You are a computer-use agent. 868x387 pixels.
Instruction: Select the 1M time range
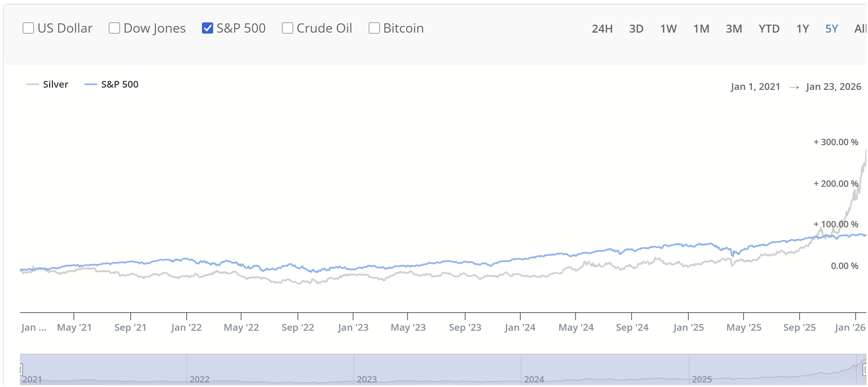701,29
